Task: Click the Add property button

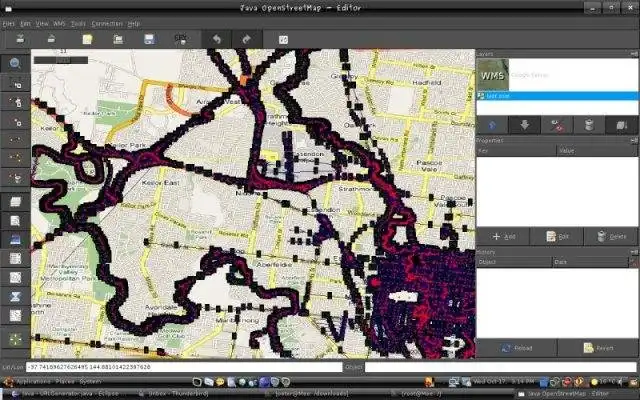Action: [502, 237]
